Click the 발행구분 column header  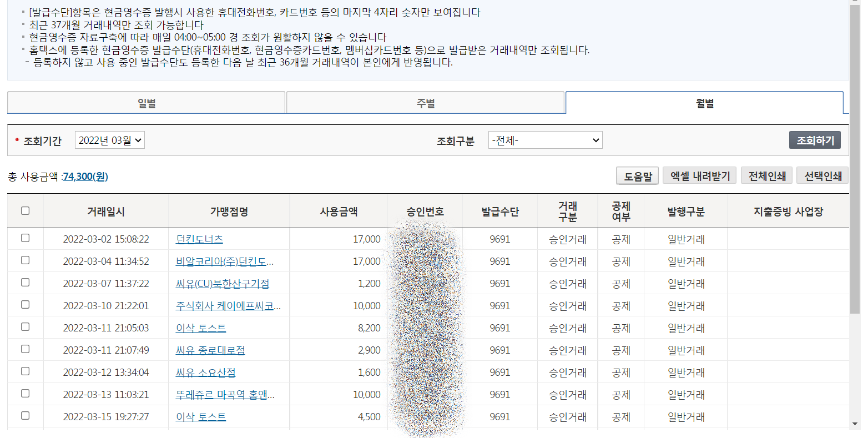(686, 212)
